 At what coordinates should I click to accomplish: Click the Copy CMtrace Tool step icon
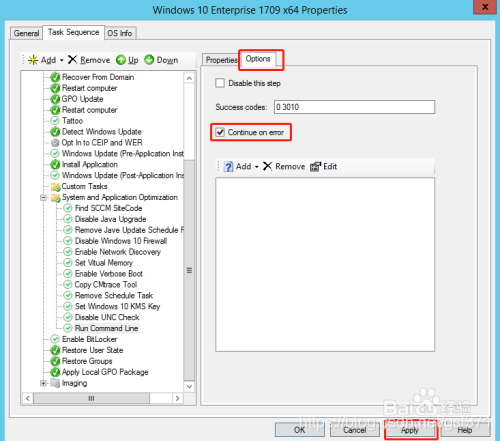click(68, 285)
